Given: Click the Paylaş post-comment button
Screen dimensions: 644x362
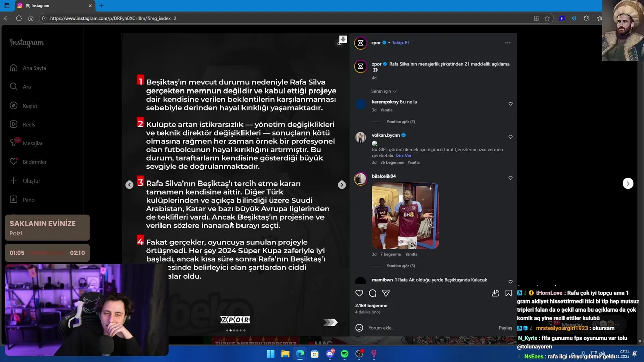Looking at the screenshot, I should click(x=505, y=328).
